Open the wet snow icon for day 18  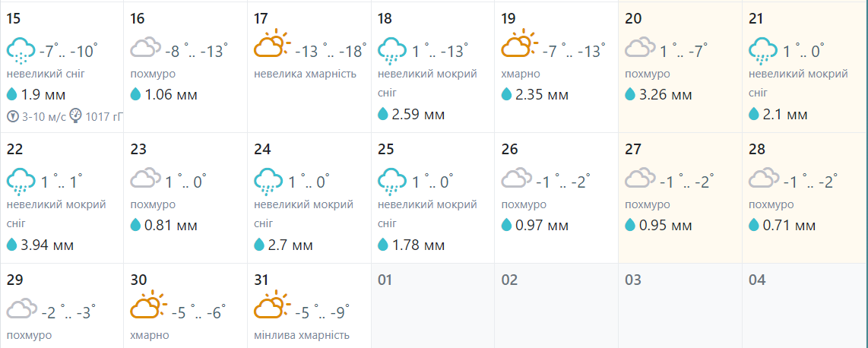[392, 50]
